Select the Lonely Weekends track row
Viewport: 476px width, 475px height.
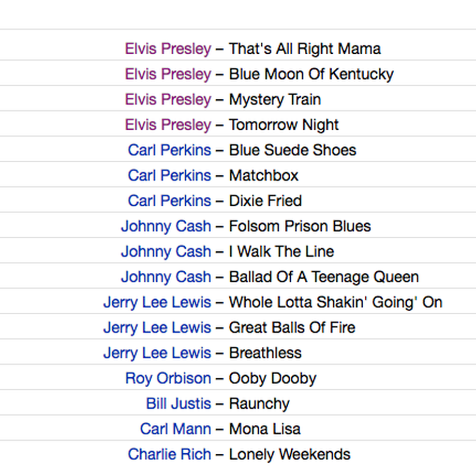[x=238, y=454]
